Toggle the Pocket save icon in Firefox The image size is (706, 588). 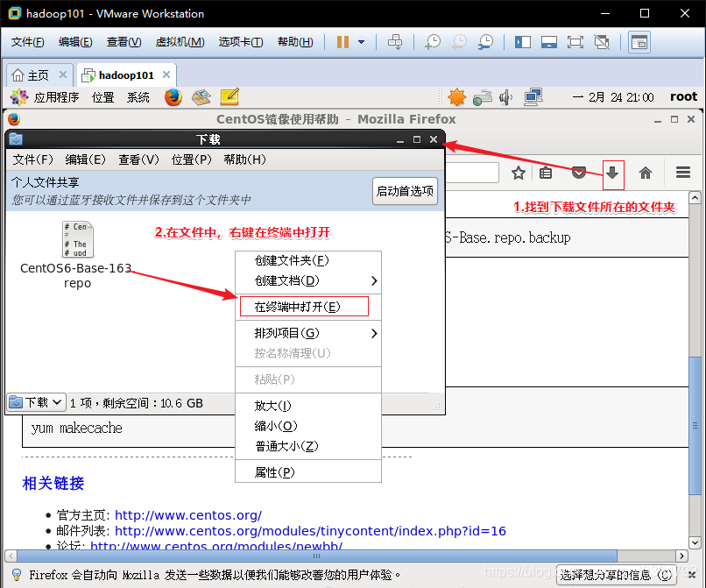[x=579, y=174]
